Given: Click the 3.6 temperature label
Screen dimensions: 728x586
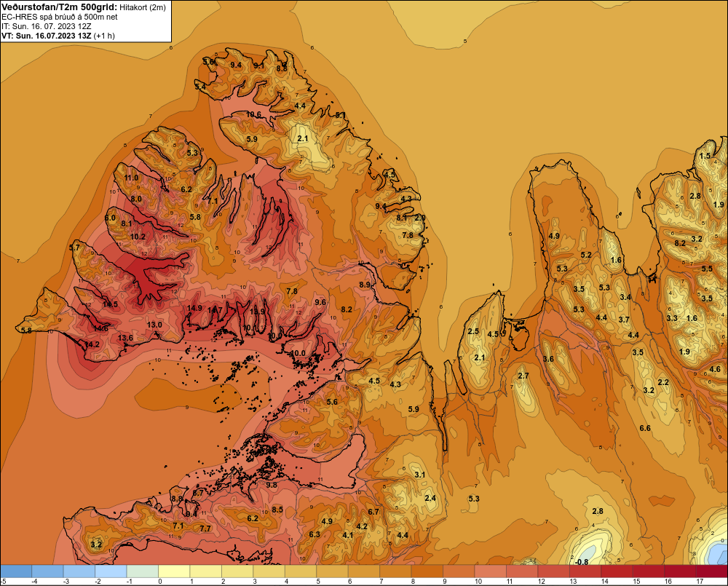Looking at the screenshot, I should pyautogui.click(x=548, y=359).
